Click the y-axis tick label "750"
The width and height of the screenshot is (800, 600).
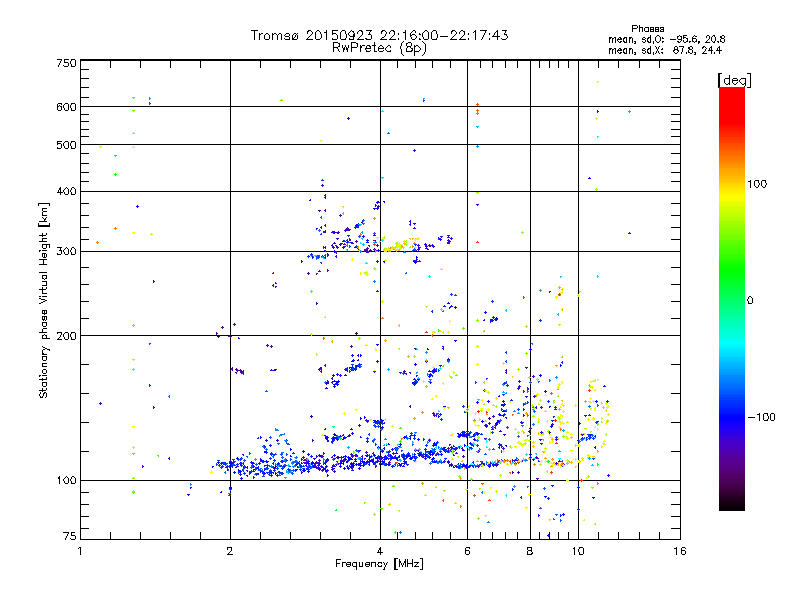[x=66, y=63]
